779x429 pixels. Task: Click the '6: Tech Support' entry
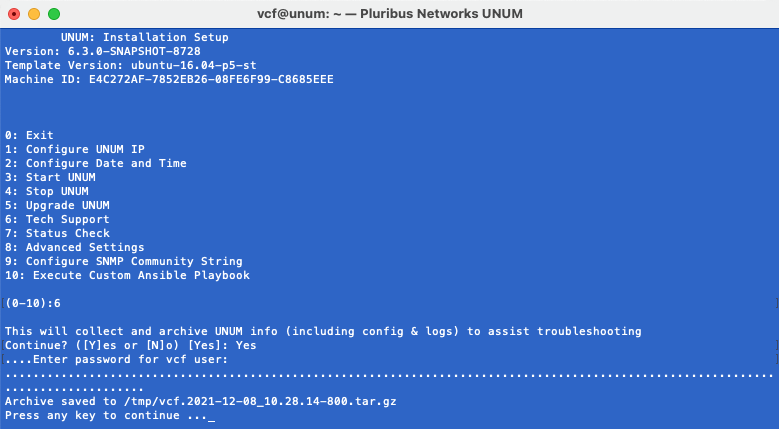[x=57, y=219]
